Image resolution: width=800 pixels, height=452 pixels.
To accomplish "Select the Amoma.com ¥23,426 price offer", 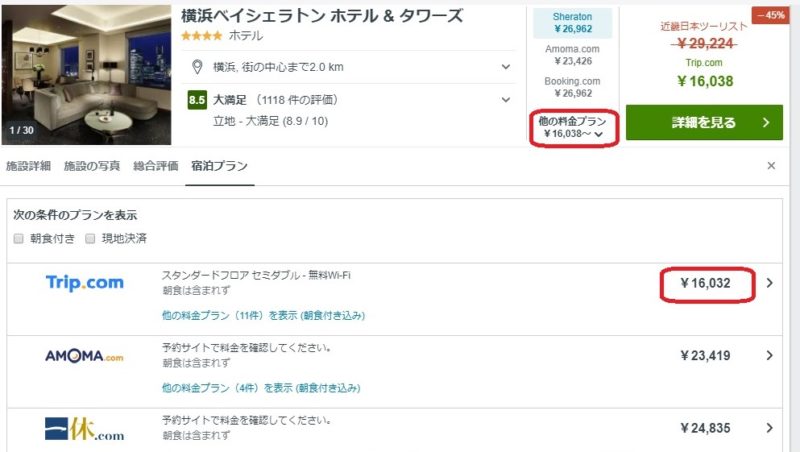I will pyautogui.click(x=573, y=55).
